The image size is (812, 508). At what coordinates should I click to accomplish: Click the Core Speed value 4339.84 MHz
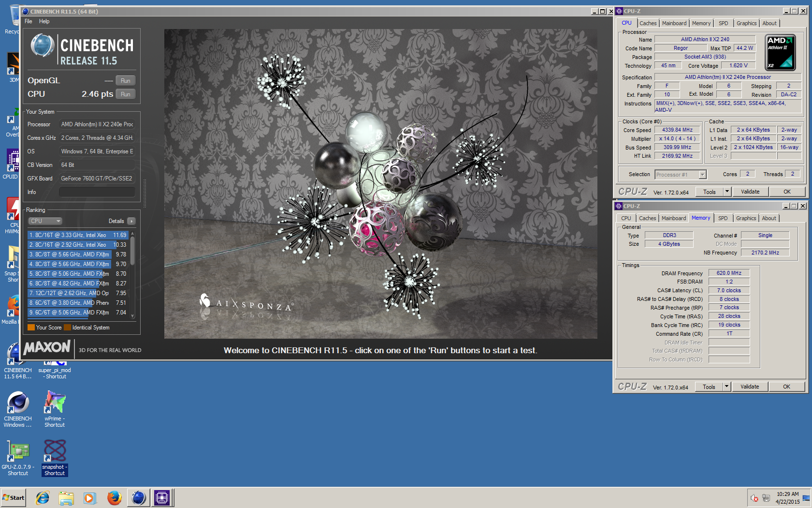pos(677,130)
